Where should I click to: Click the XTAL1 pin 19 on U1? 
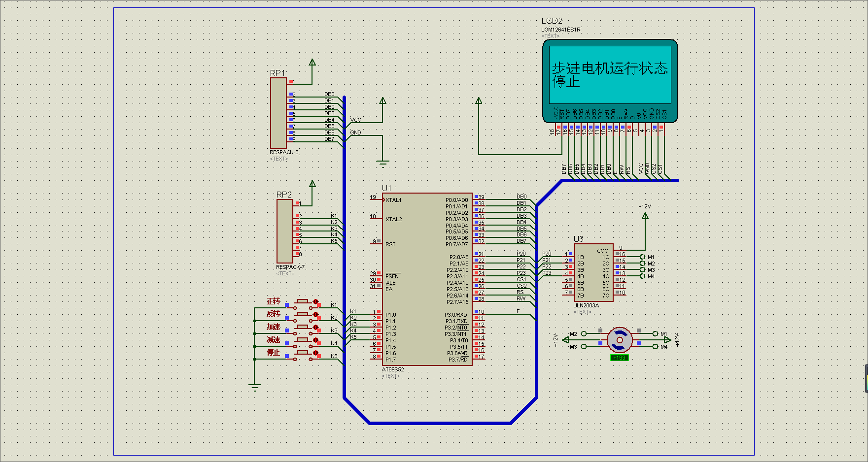click(377, 199)
